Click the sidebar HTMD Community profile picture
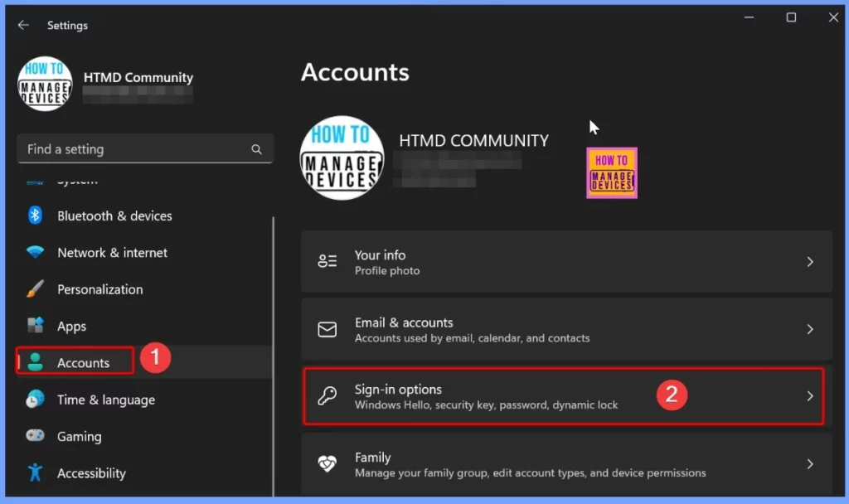Viewport: 849px width, 504px height. (45, 84)
